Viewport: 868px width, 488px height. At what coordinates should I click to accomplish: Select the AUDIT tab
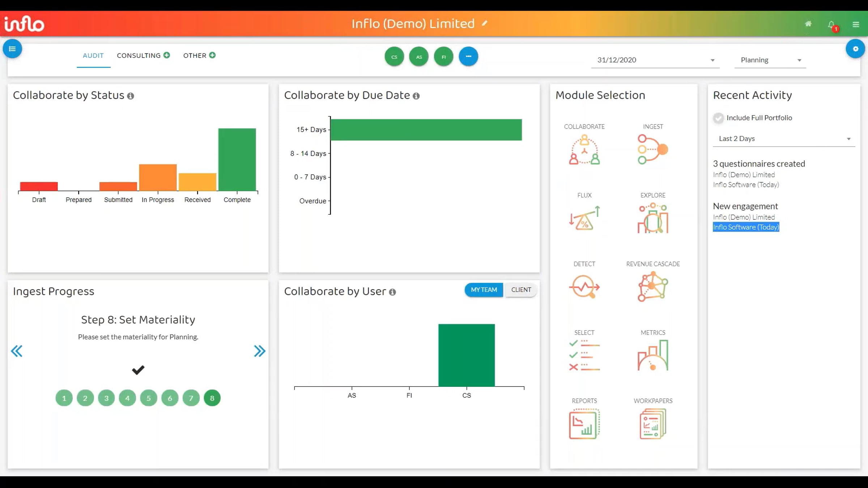tap(93, 56)
